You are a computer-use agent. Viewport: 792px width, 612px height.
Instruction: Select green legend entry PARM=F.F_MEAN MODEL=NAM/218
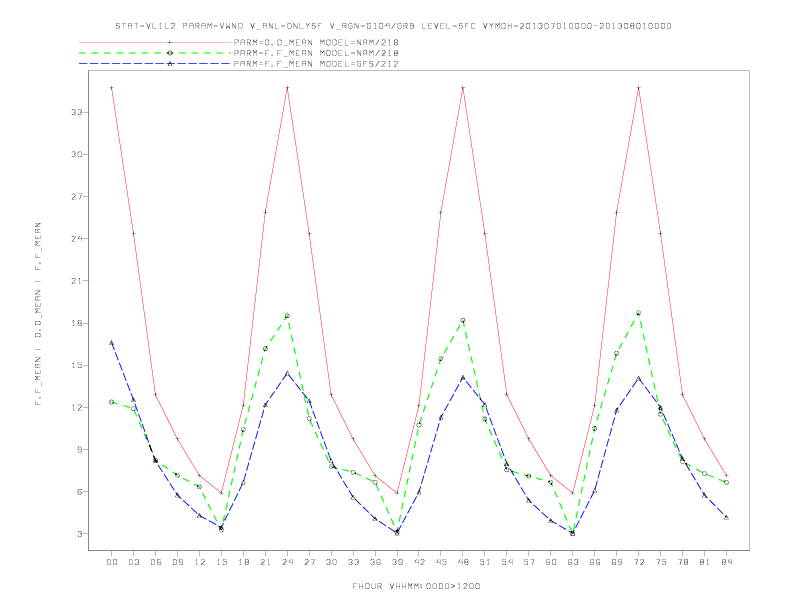point(316,53)
